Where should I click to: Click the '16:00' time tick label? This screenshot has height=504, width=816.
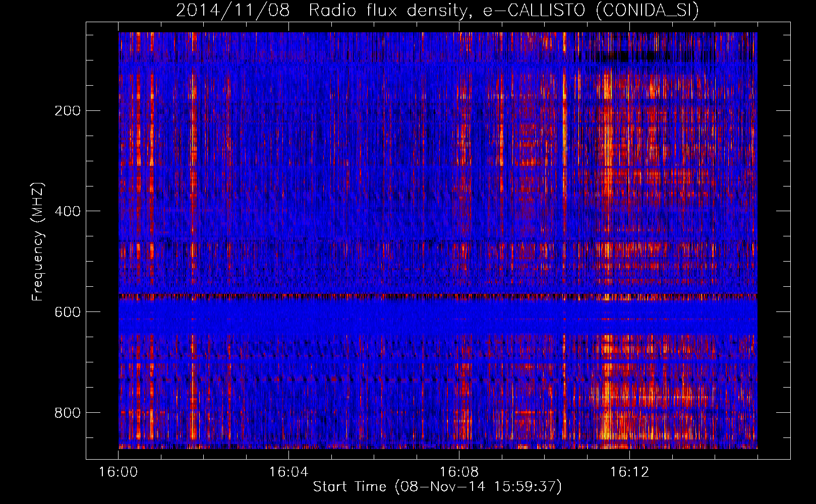(118, 472)
